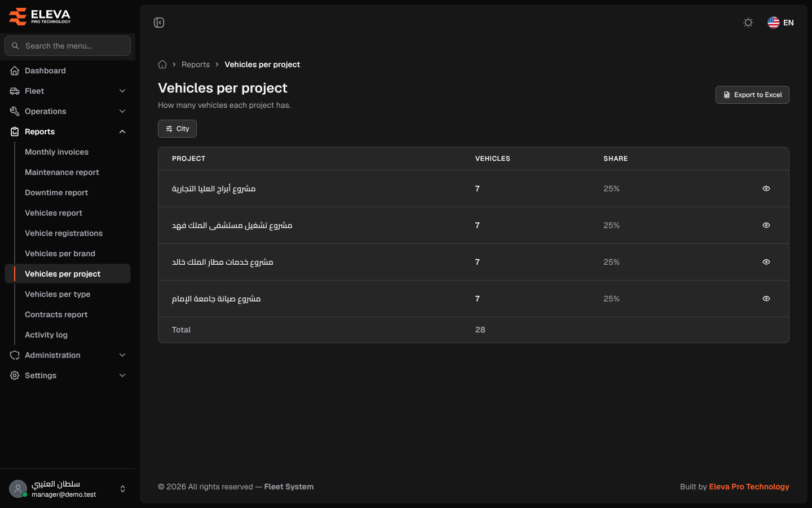812x508 pixels.
Task: Focus the Search the menu field
Action: (x=68, y=46)
